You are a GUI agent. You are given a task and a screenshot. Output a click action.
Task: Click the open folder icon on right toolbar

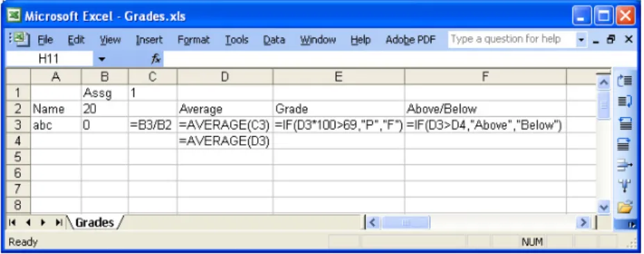tap(625, 207)
